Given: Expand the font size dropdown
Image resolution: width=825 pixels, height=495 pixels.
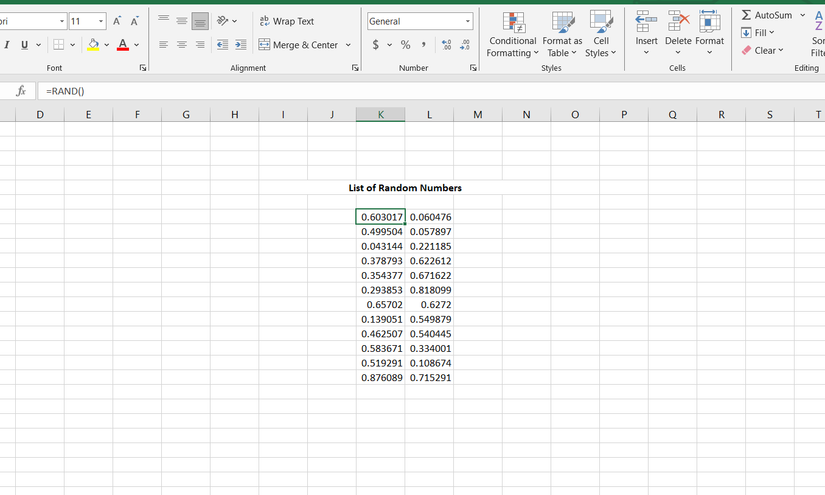Looking at the screenshot, I should (101, 21).
